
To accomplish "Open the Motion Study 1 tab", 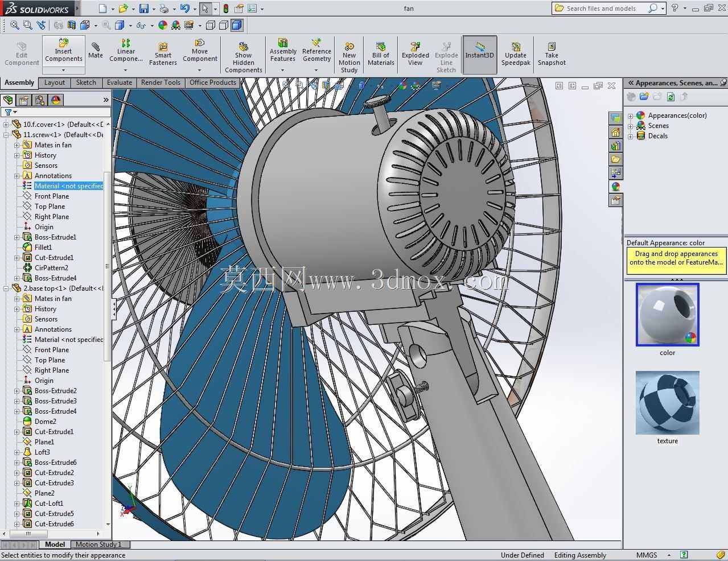I will [x=98, y=544].
